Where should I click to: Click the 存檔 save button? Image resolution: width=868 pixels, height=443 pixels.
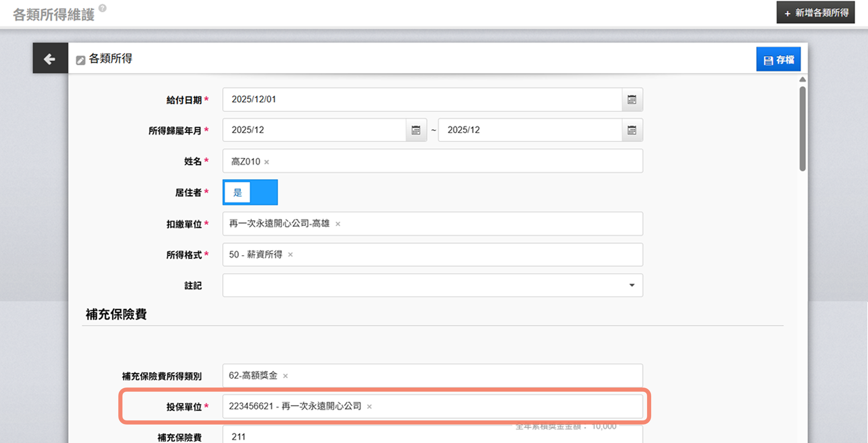[x=778, y=60]
